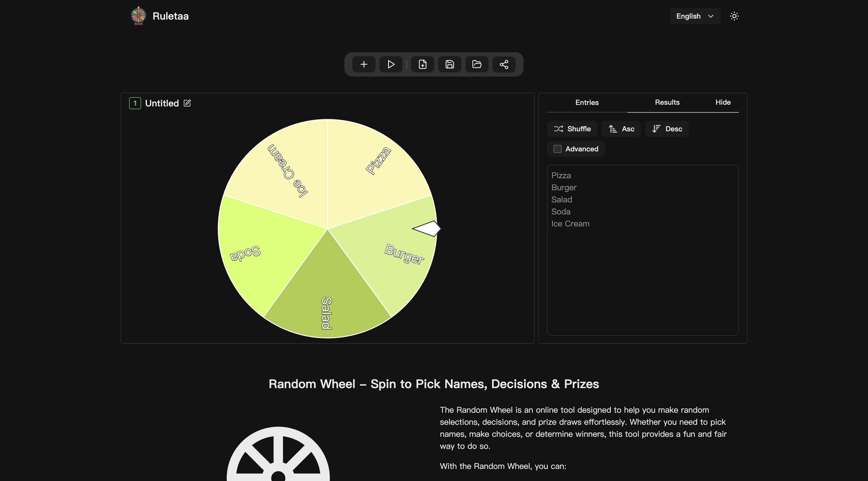Click the plus add-wheel toolbar icon
Image resolution: width=868 pixels, height=481 pixels.
pyautogui.click(x=364, y=64)
